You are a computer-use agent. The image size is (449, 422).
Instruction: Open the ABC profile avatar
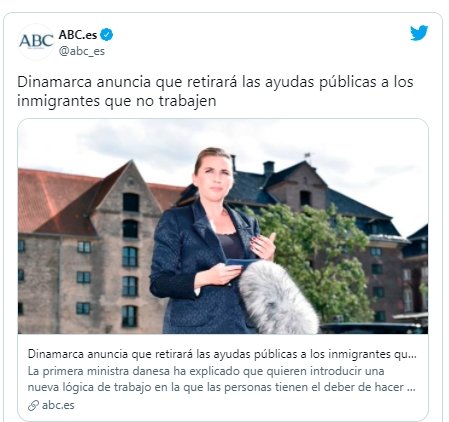tap(36, 42)
